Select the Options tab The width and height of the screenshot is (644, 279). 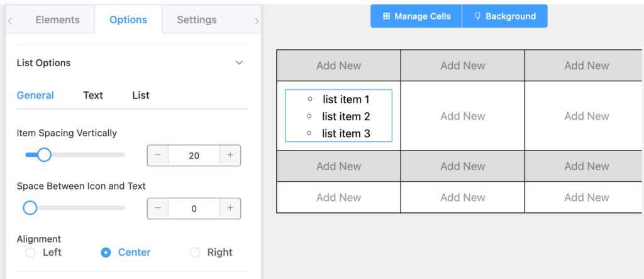(128, 20)
